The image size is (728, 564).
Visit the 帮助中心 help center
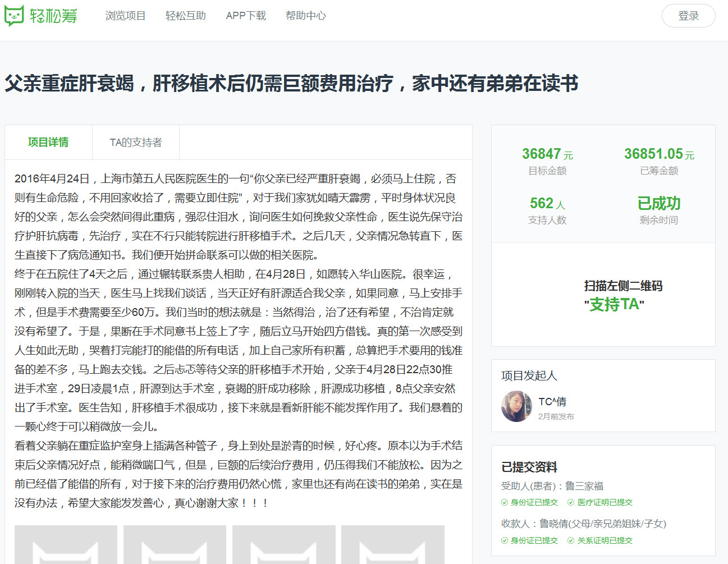[x=306, y=16]
